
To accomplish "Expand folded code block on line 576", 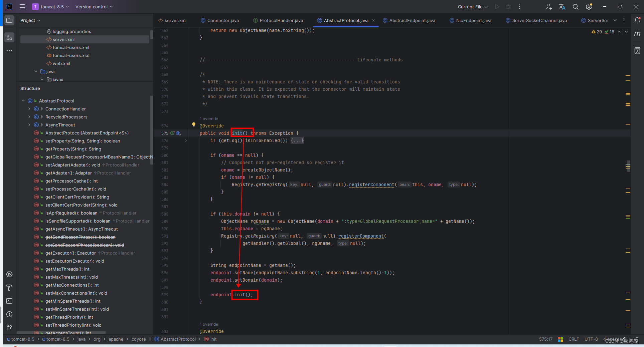I will [x=186, y=140].
